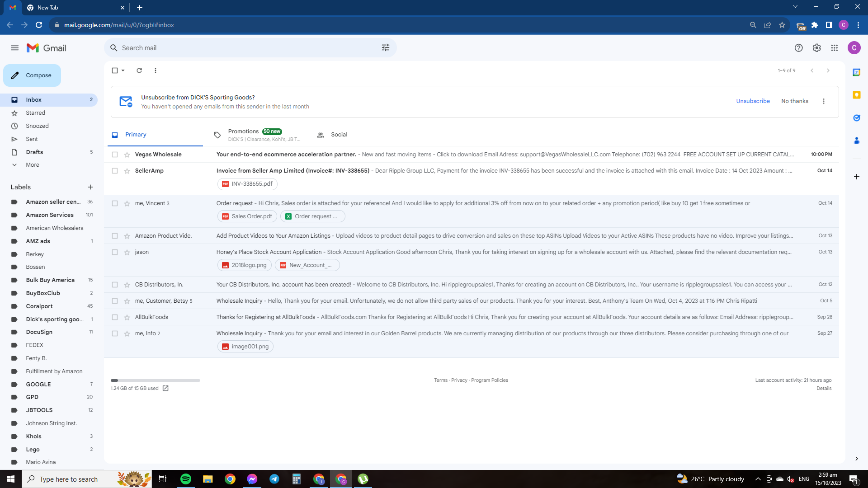This screenshot has height=488, width=868.
Task: Click the Unsubscribe button
Action: [x=753, y=101]
